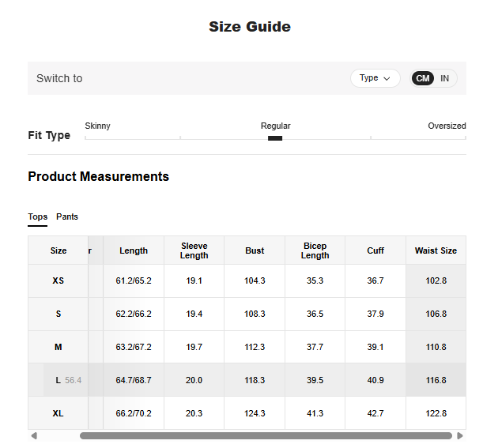Switch units to CM
Viewport: 483px width, 448px height.
423,78
